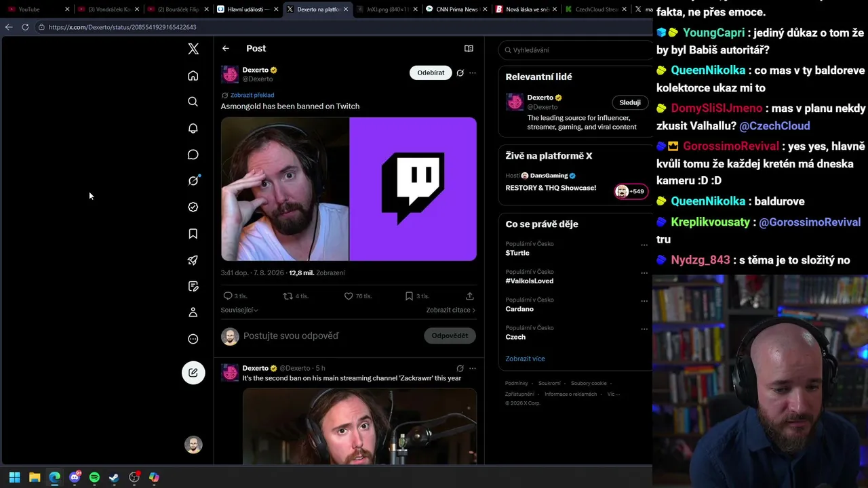Open OBS Studio from the taskbar
This screenshot has height=488, width=868.
[x=134, y=478]
